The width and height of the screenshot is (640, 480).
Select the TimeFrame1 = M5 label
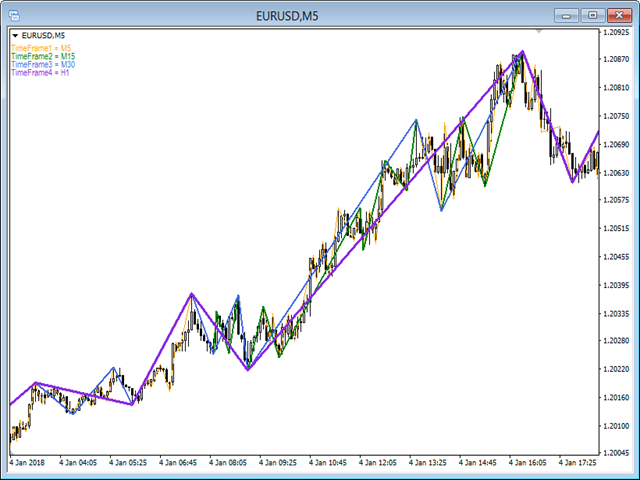[x=41, y=49]
